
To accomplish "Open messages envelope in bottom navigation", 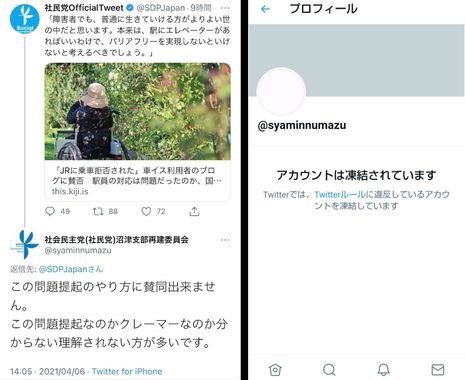I will [438, 370].
